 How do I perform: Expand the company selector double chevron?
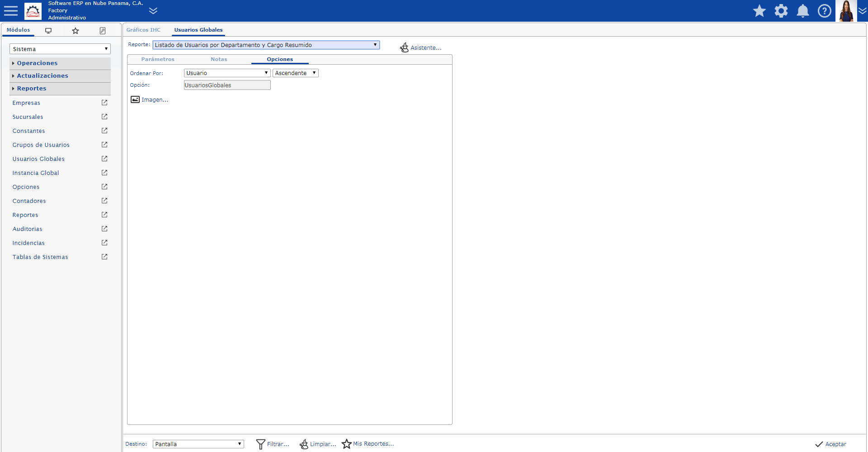tap(153, 11)
